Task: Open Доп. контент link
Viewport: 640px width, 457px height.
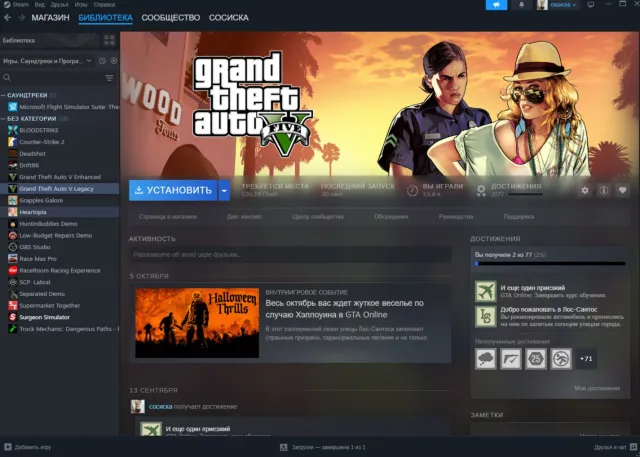Action: coord(244,217)
